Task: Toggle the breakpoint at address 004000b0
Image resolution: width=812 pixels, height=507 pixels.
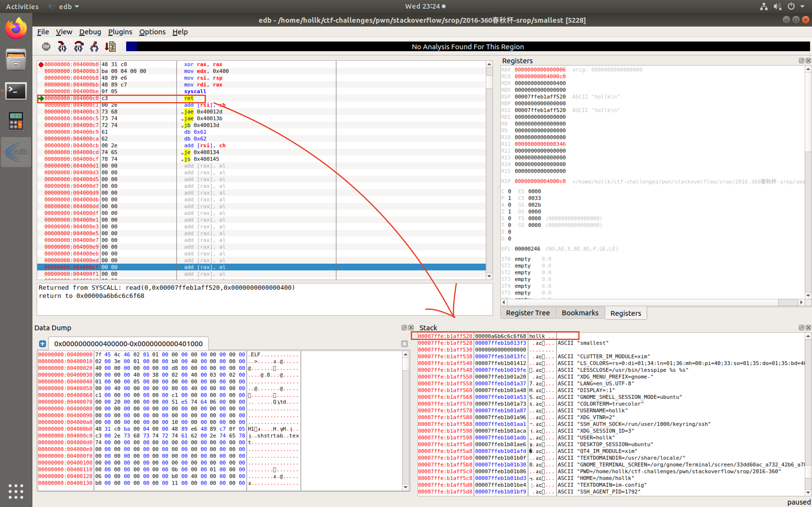Action: click(41, 64)
